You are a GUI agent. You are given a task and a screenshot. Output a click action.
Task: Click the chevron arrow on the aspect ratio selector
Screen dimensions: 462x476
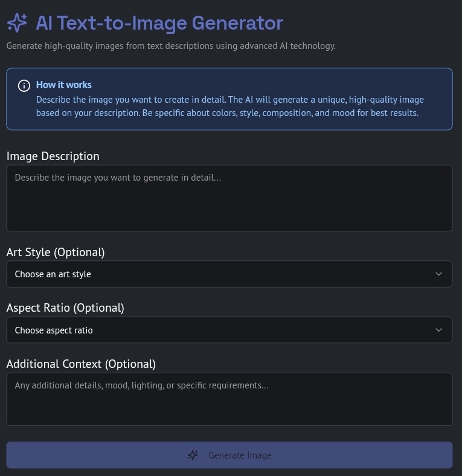point(439,330)
